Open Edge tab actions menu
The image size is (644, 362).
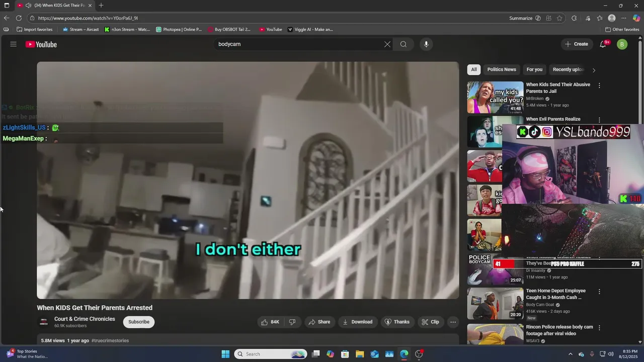tap(7, 6)
